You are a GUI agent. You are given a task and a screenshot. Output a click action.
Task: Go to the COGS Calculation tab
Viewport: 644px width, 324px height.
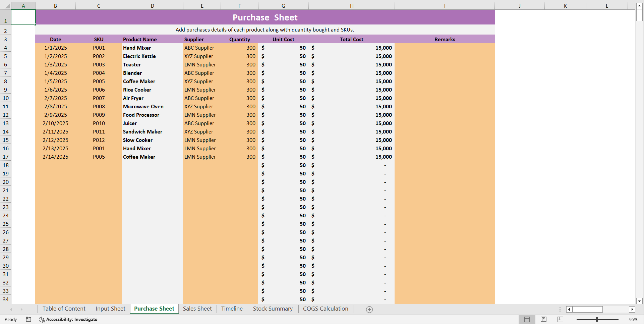tap(325, 309)
